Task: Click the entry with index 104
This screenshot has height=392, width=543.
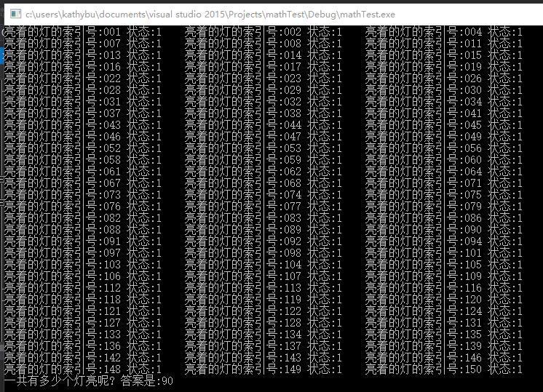Action: pyautogui.click(x=263, y=265)
